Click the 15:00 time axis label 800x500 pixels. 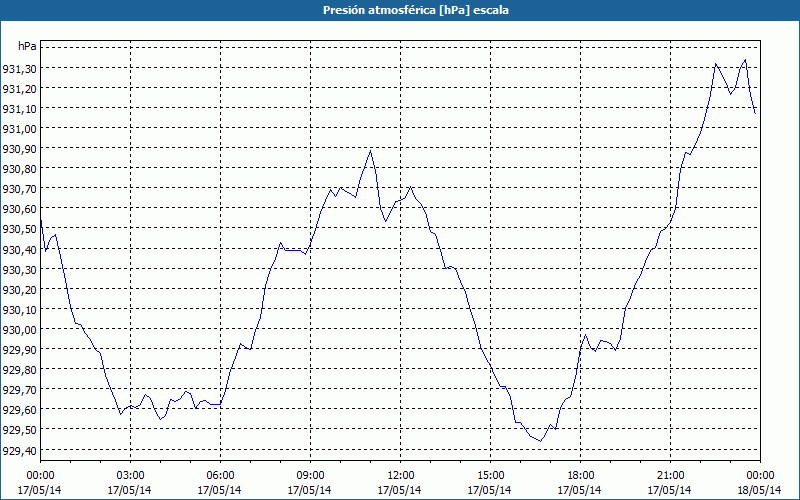(x=490, y=475)
